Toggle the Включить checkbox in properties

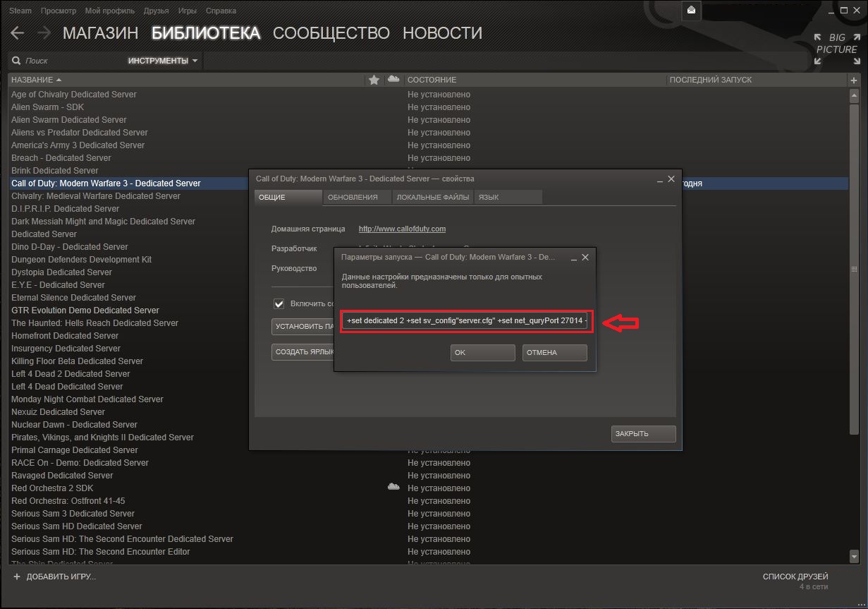[x=279, y=303]
